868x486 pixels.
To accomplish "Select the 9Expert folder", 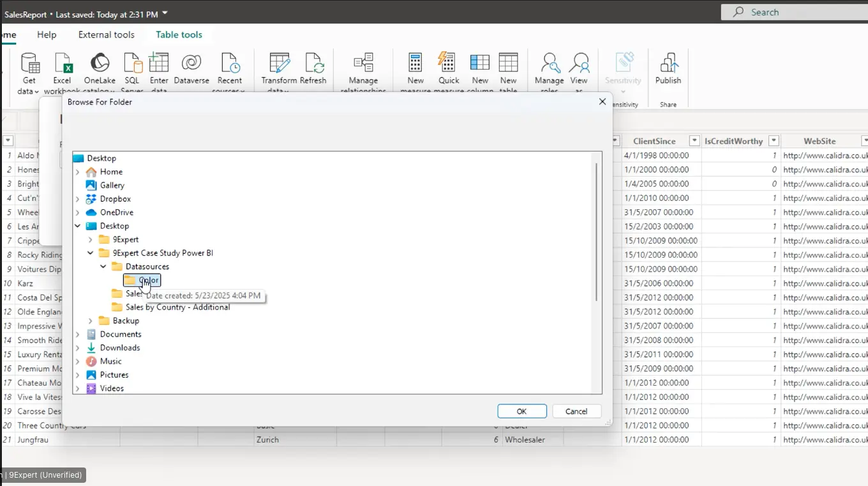I will [x=126, y=239].
